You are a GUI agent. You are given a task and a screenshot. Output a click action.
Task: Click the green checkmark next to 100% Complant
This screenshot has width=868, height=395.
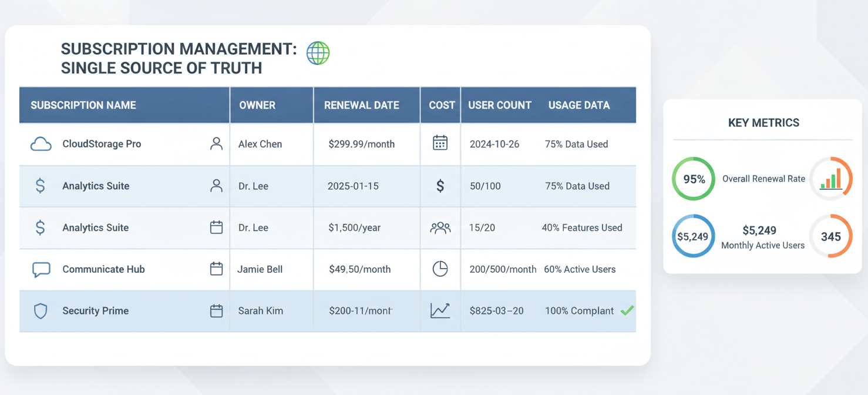click(x=627, y=310)
